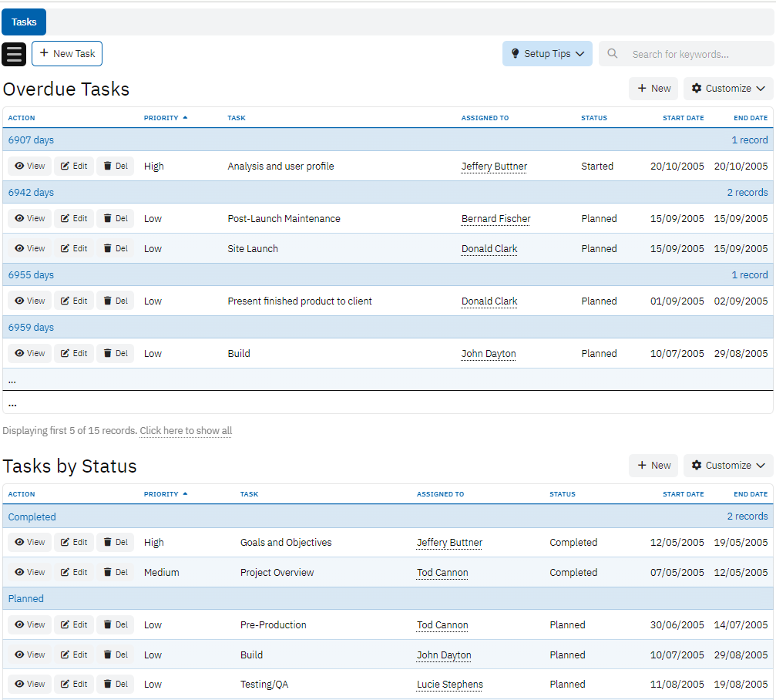The image size is (776, 700).
Task: View the Analysis and user profile task
Action: [30, 167]
